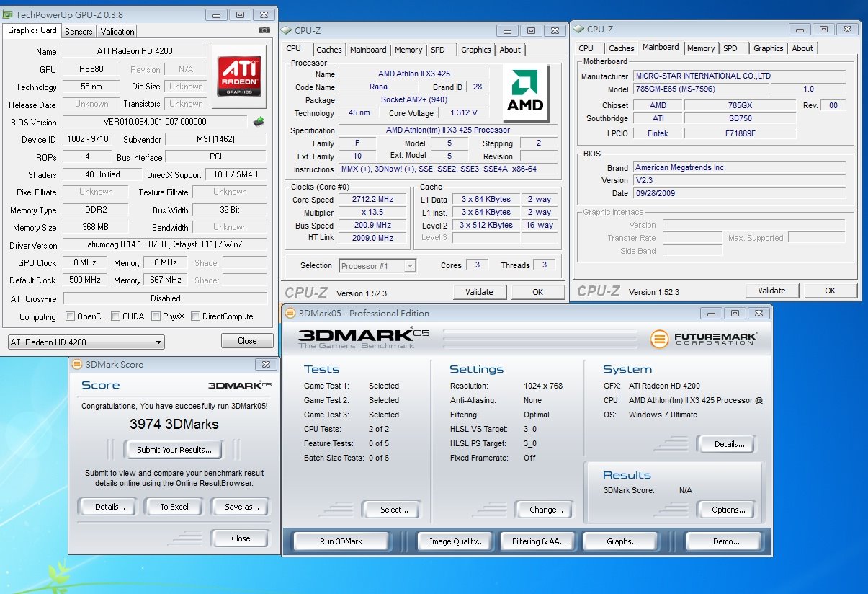Open system Details in 3DMark05 window
The image size is (868, 594).
tap(729, 444)
